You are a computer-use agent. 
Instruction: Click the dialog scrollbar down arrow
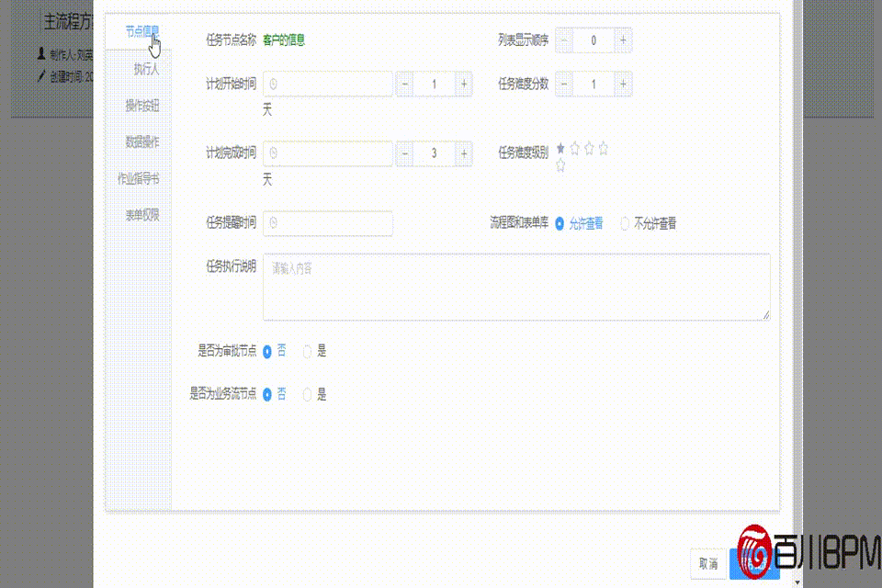pyautogui.click(x=797, y=582)
